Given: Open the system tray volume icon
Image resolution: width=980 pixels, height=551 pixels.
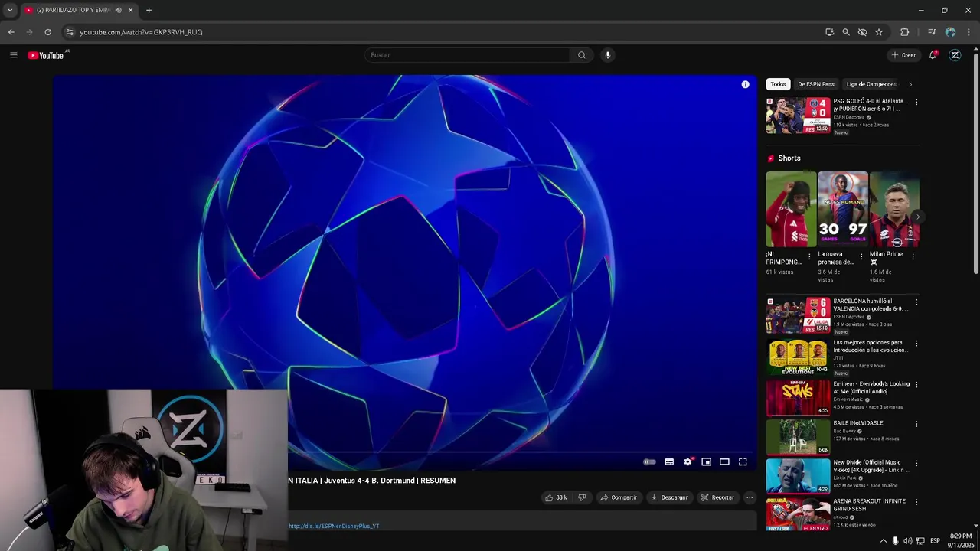Looking at the screenshot, I should tap(907, 541).
